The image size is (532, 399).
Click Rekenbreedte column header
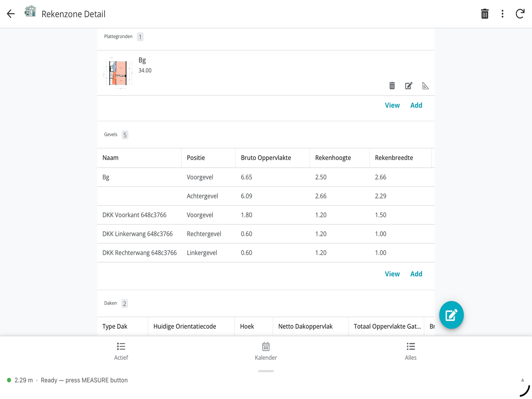(x=400, y=158)
